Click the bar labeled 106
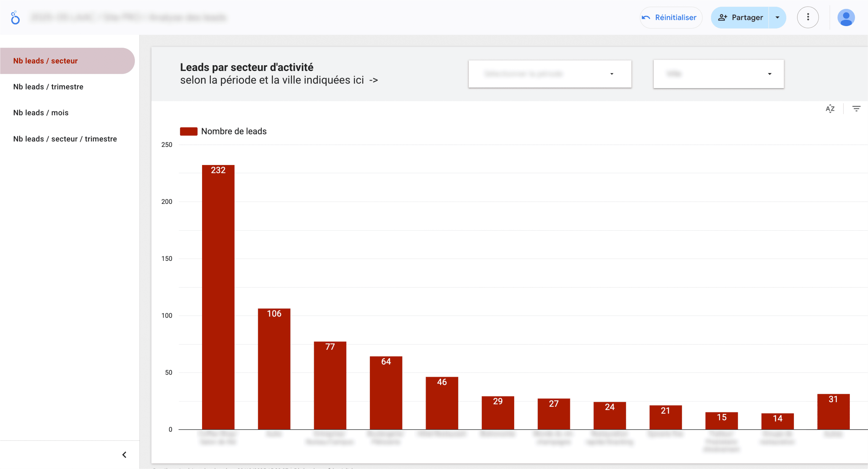 274,369
